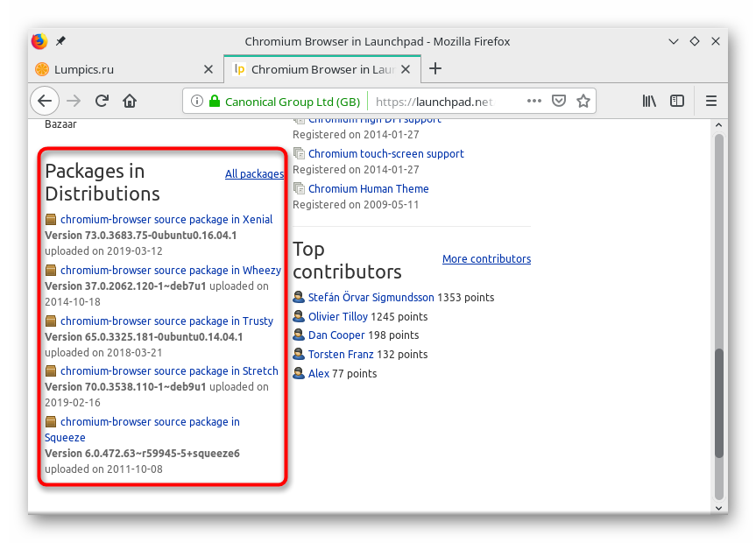The width and height of the screenshot is (756, 543).
Task: Click the person icon beside Stefán Örvar Sigmundsson
Action: coord(299,297)
